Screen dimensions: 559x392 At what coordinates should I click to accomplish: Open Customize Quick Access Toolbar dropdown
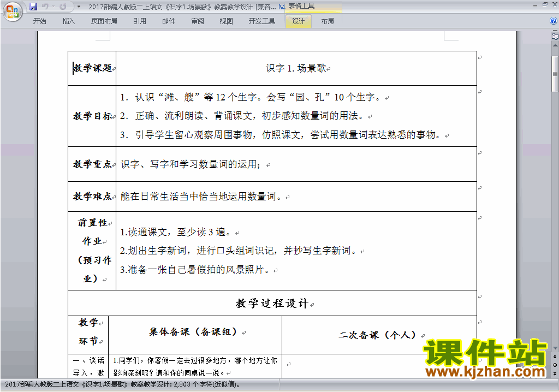coord(79,7)
